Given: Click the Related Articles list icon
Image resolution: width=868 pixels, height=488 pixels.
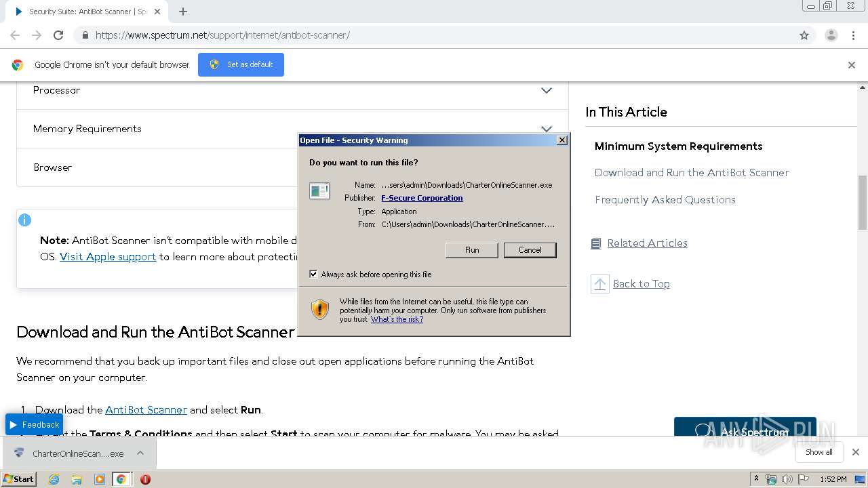Looking at the screenshot, I should coord(595,243).
